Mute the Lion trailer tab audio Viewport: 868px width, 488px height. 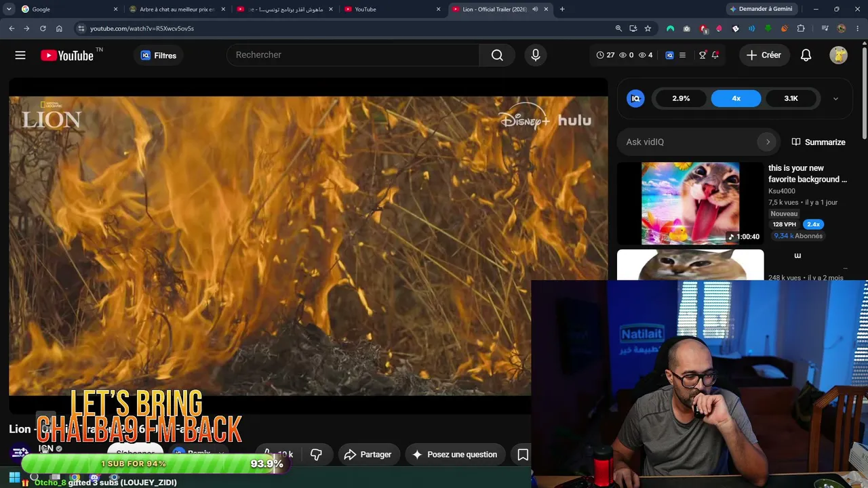click(535, 9)
